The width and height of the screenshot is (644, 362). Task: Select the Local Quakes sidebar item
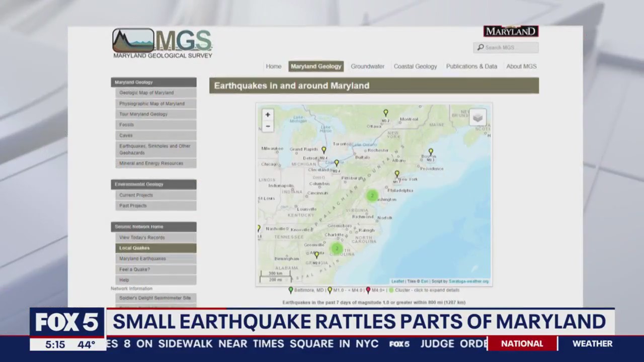(156, 248)
